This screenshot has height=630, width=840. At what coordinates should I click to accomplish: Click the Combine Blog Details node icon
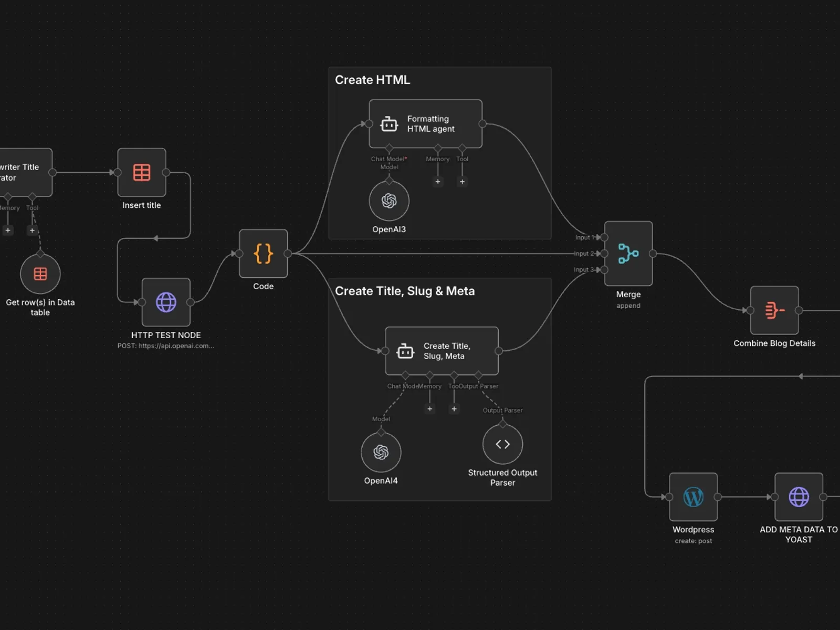774,310
